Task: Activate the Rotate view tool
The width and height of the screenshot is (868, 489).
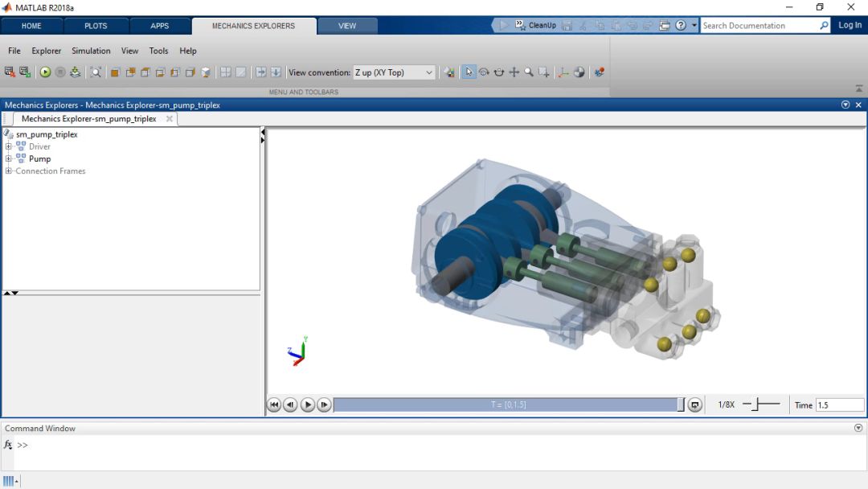Action: point(484,72)
